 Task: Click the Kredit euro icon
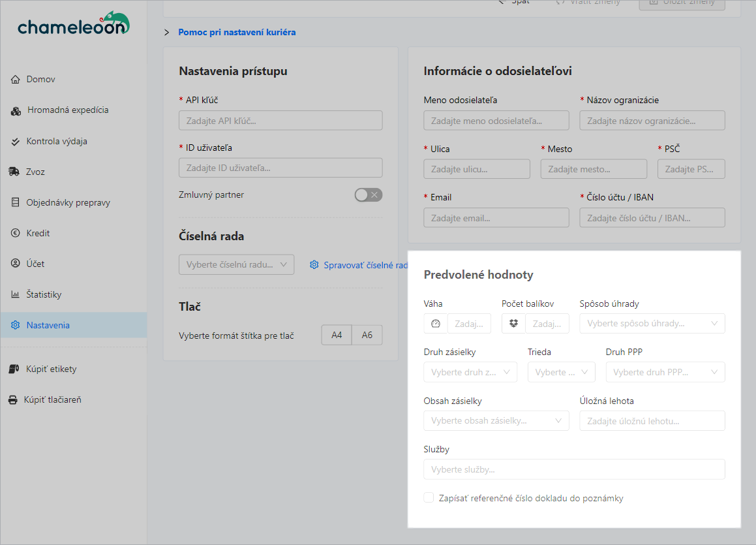pos(16,234)
